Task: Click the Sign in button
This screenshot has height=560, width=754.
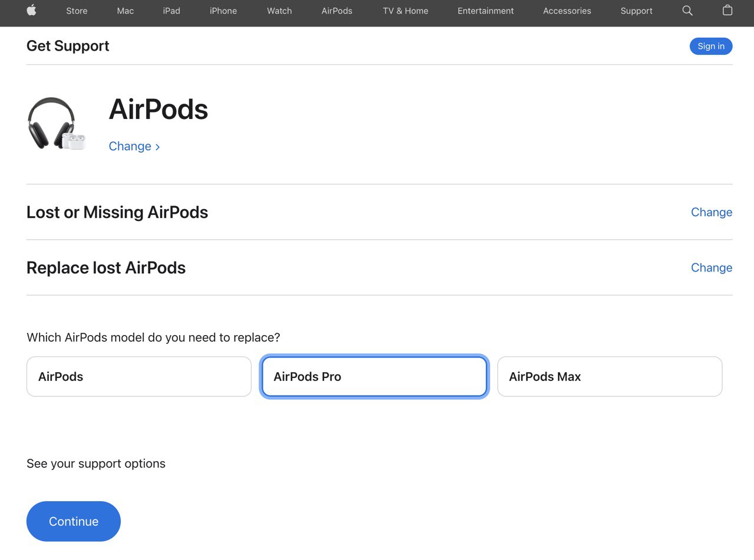Action: point(711,46)
